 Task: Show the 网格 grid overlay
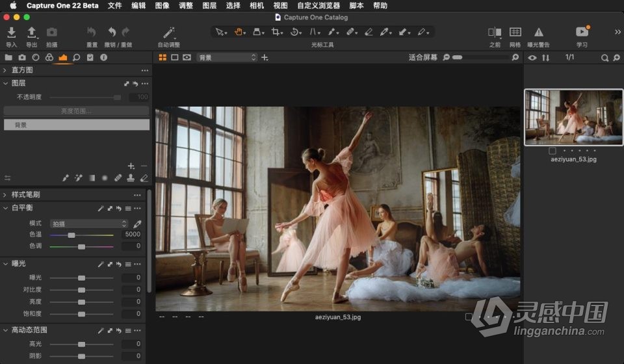click(x=515, y=32)
